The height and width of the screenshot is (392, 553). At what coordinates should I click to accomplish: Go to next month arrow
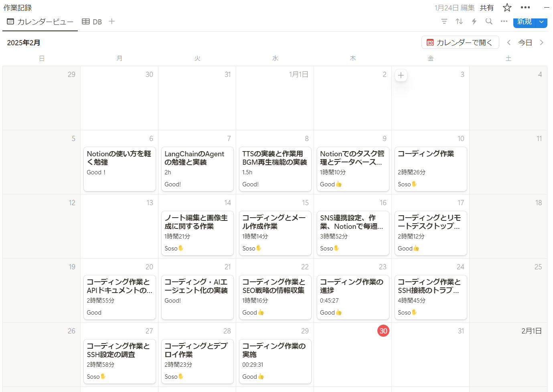(542, 42)
